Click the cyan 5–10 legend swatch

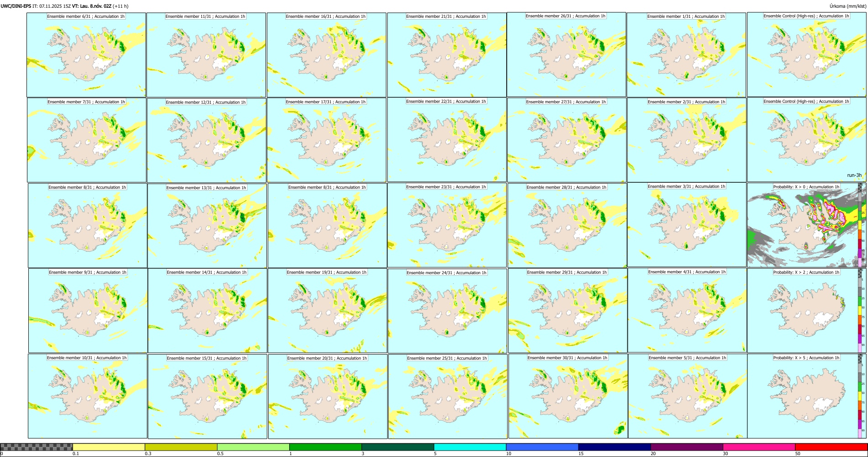[x=470, y=447]
